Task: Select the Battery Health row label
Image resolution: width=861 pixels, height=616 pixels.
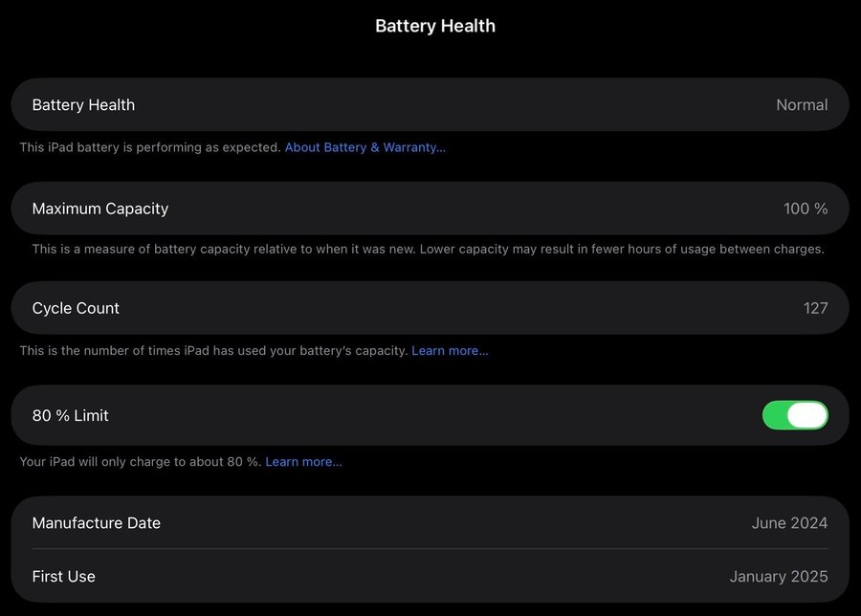Action: (83, 105)
